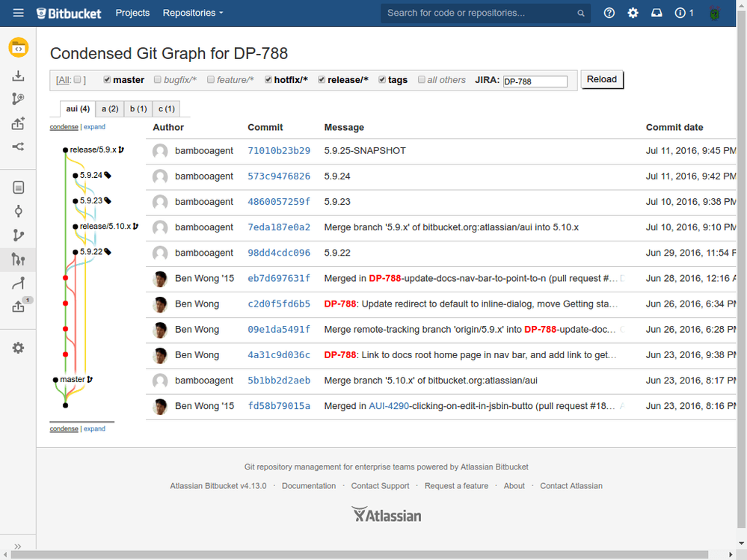Click the About footer link

point(514,486)
